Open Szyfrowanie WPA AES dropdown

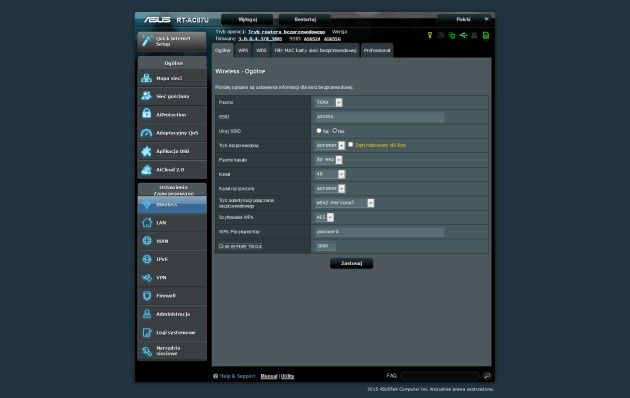[324, 217]
